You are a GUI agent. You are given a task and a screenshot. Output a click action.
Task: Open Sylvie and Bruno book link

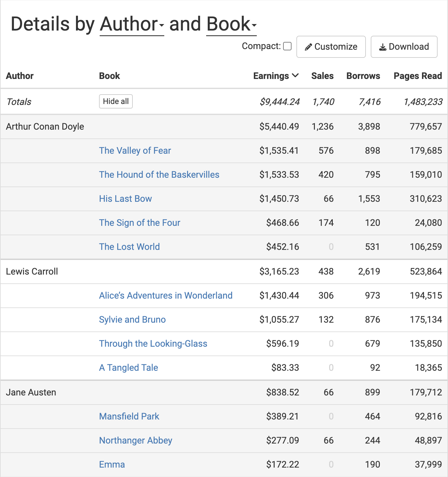[132, 319]
